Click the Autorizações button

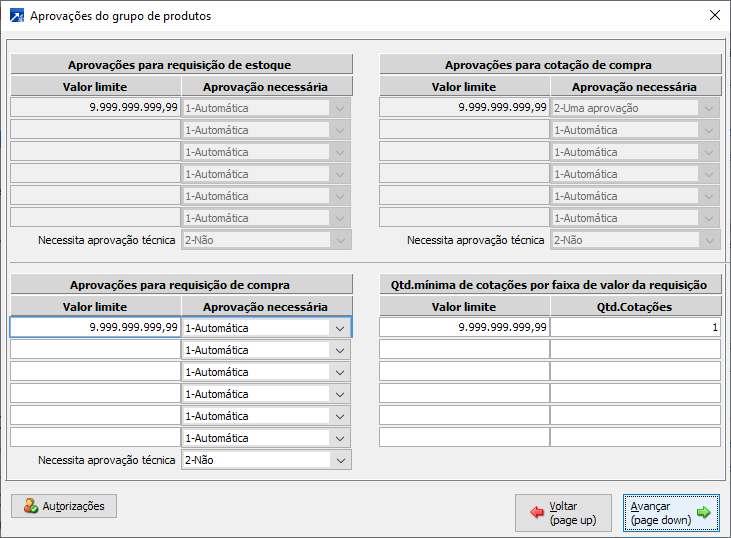tap(64, 506)
